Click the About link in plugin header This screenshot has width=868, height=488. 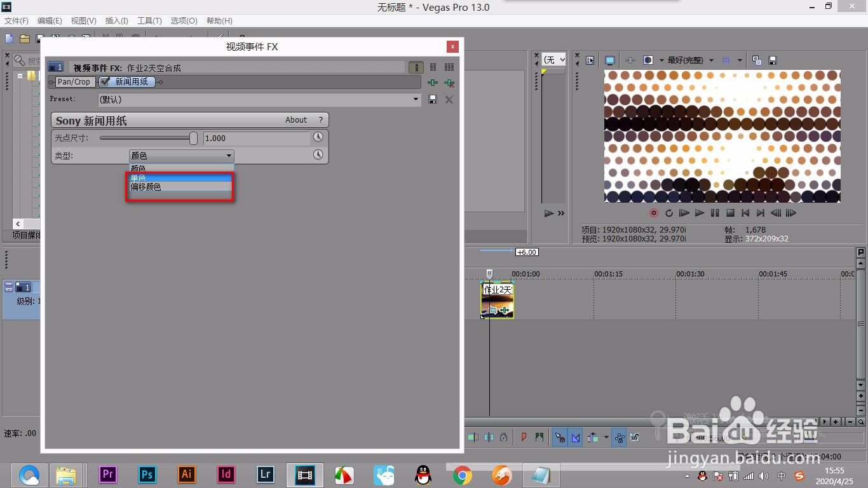[296, 120]
